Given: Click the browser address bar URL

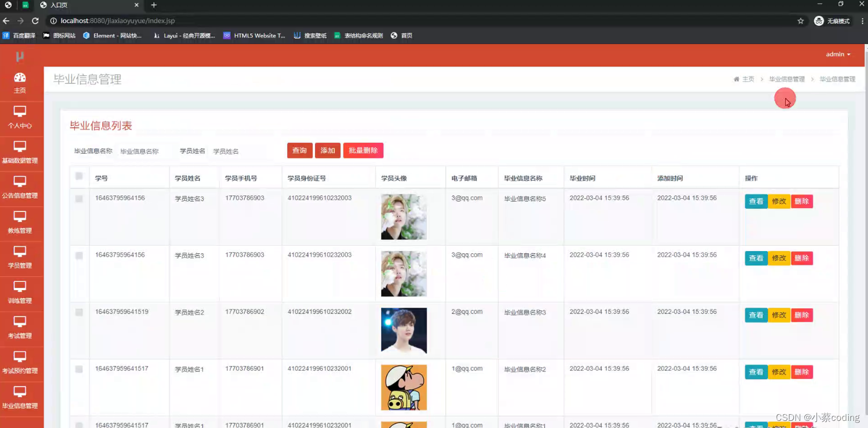Looking at the screenshot, I should click(117, 21).
